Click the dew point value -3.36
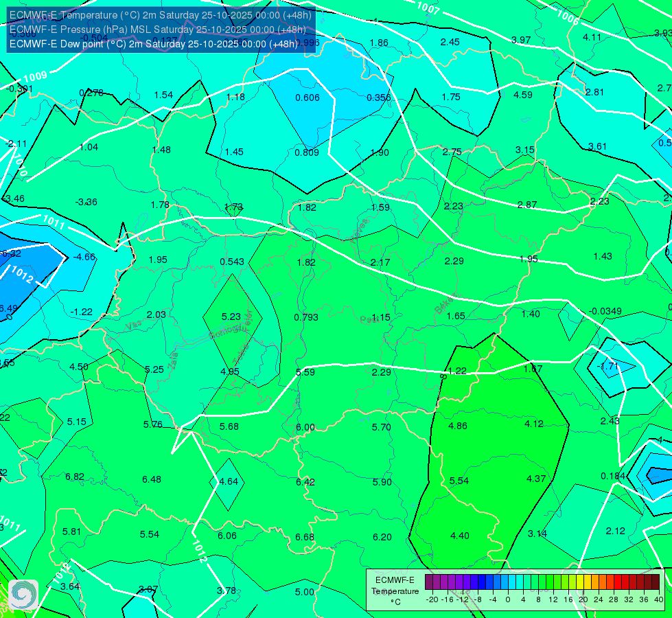The width and height of the screenshot is (672, 618). pyautogui.click(x=86, y=202)
